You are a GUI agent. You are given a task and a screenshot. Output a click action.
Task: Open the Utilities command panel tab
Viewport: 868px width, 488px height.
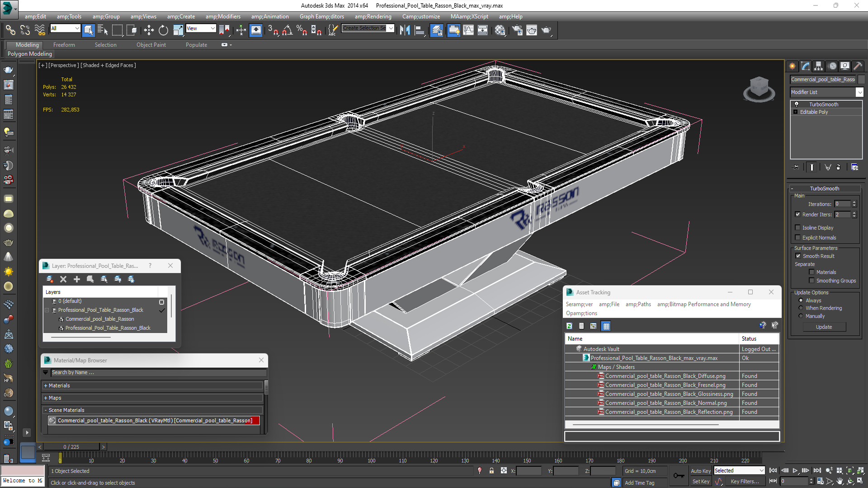point(858,66)
